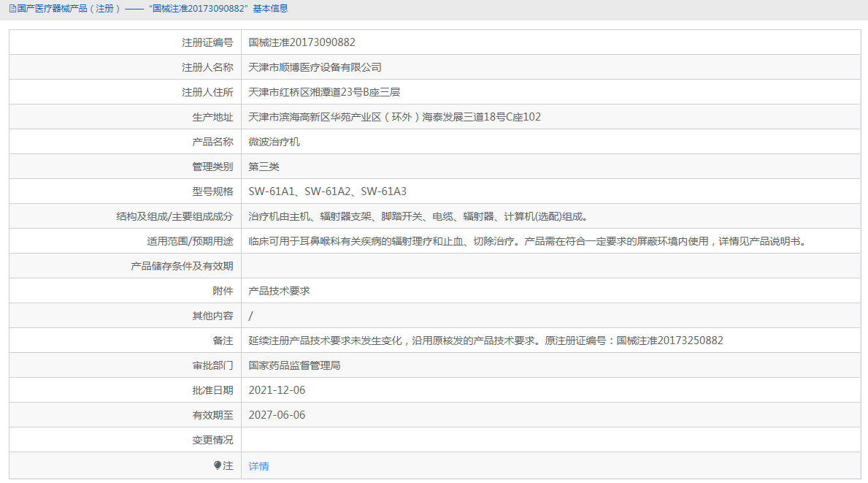Open the 详情 link at the bottom

[259, 465]
